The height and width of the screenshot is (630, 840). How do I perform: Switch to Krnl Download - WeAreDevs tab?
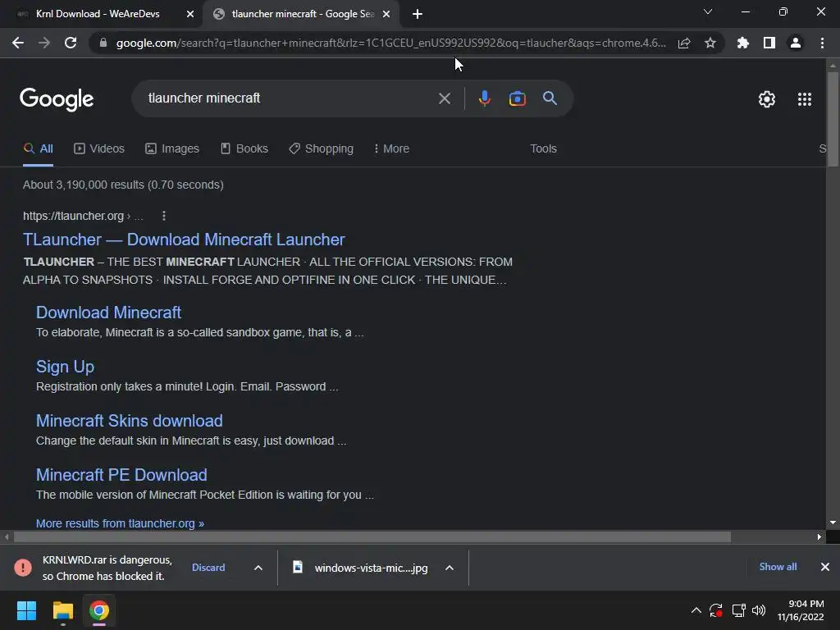click(x=98, y=14)
